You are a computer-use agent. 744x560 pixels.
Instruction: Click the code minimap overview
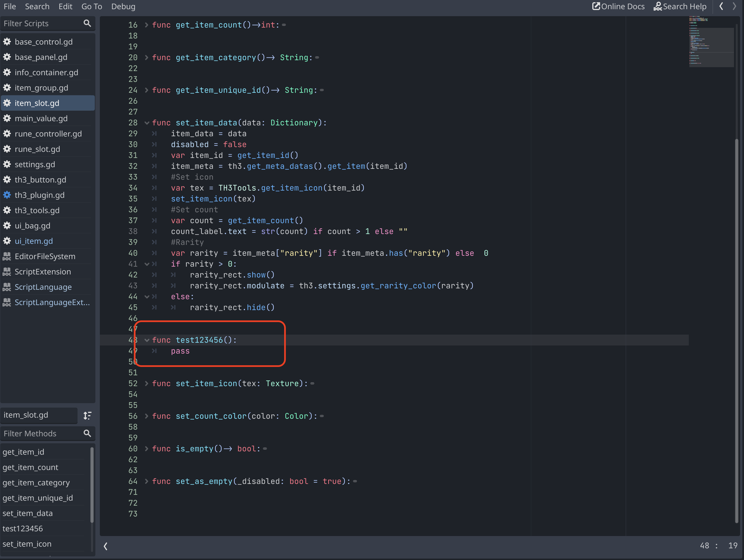pyautogui.click(x=711, y=42)
